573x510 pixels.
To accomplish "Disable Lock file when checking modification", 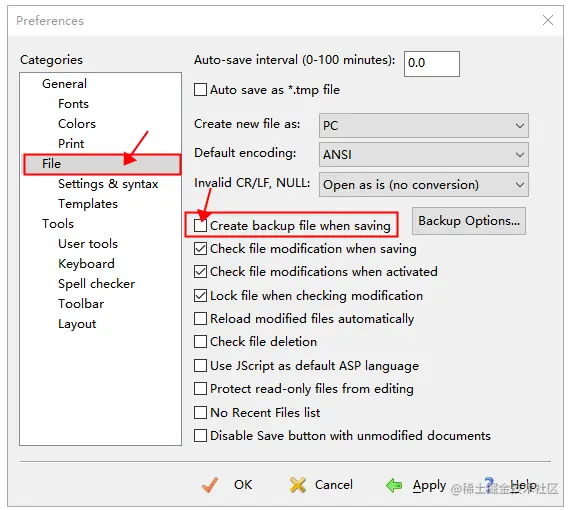I will (x=200, y=295).
